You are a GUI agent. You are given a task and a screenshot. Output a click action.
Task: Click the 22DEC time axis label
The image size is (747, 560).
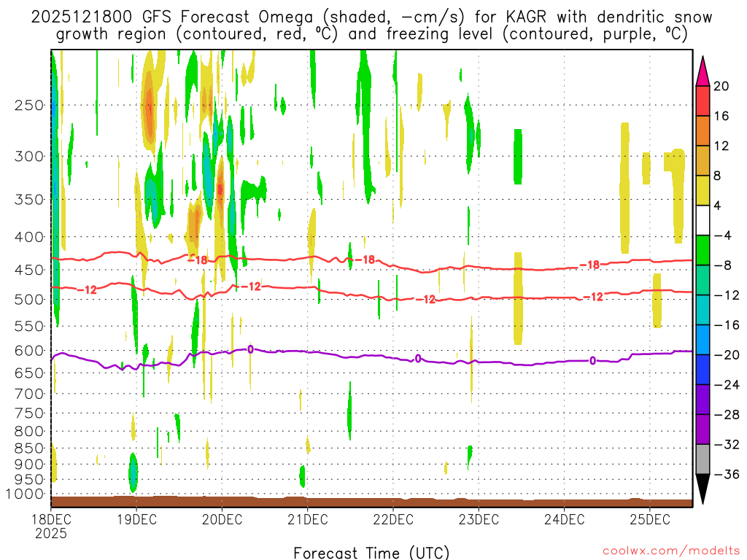point(393,519)
